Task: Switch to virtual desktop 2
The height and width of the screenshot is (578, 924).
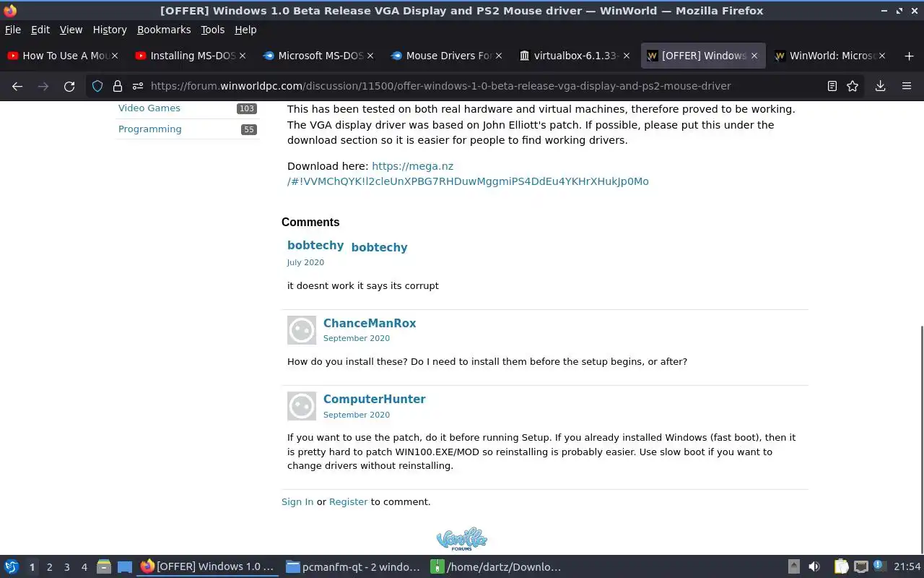Action: click(x=50, y=567)
